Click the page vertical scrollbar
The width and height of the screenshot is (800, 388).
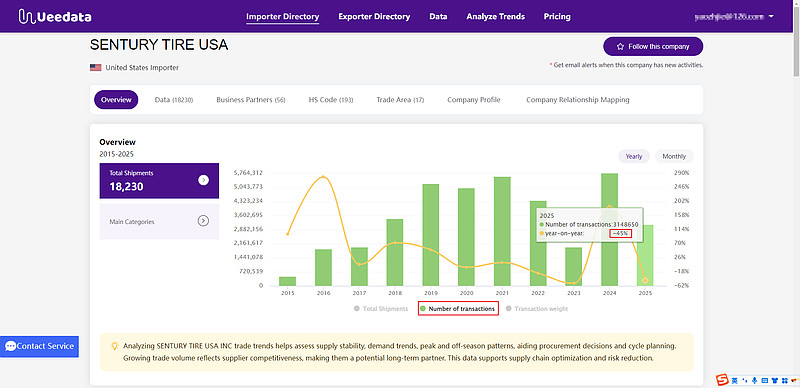pyautogui.click(x=796, y=194)
